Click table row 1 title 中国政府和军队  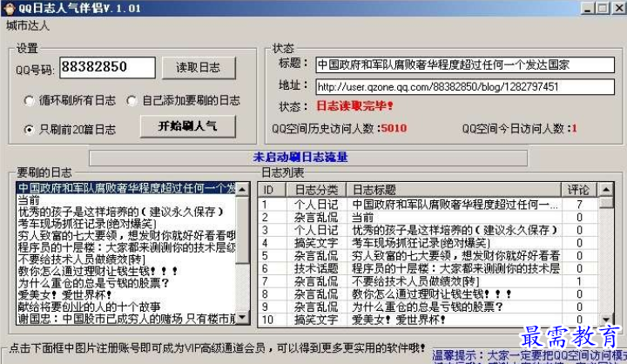[x=455, y=205]
